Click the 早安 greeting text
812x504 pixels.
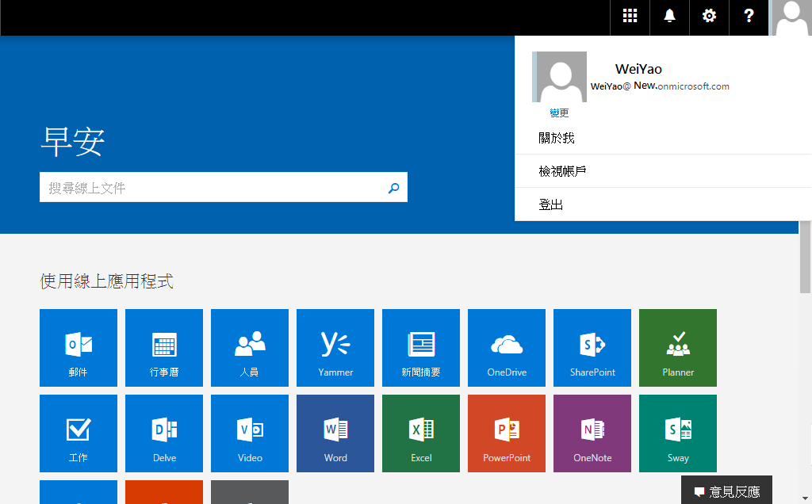pyautogui.click(x=72, y=141)
